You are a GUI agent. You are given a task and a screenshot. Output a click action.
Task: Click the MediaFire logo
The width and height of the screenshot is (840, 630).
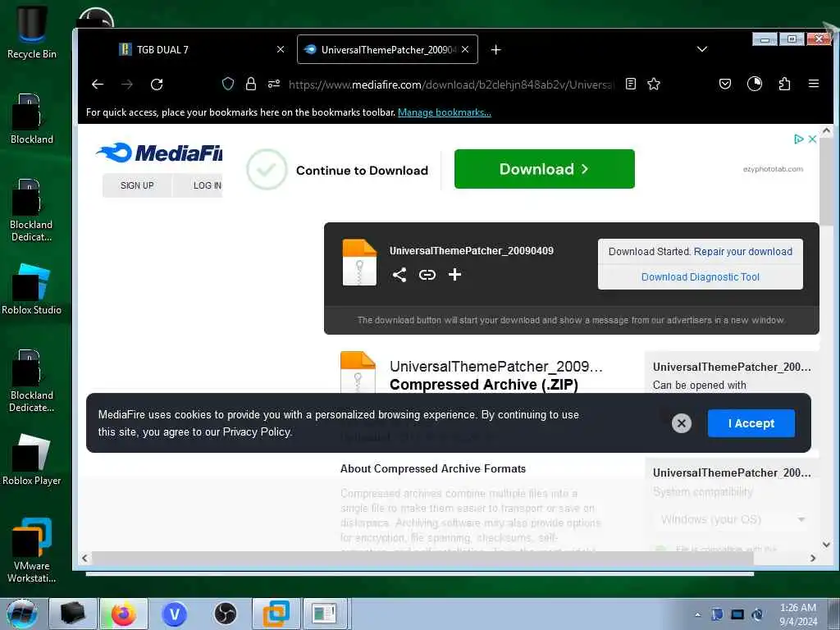[159, 153]
